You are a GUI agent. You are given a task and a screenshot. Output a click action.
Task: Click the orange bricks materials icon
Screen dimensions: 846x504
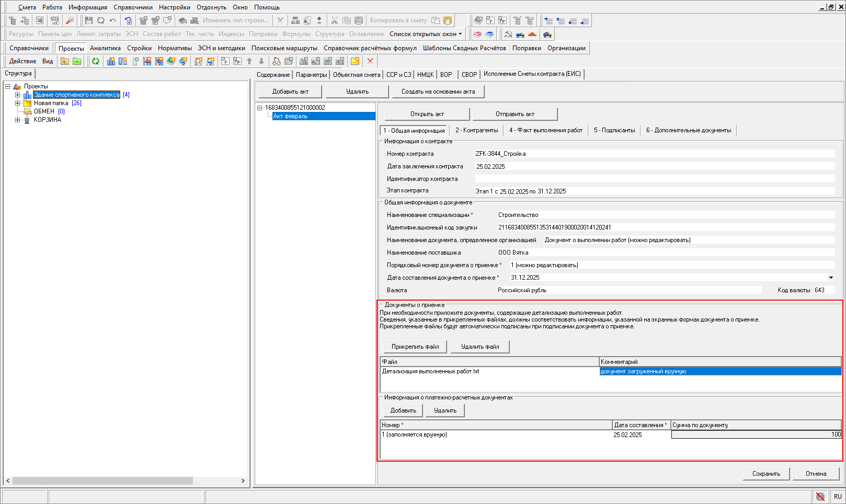coord(532,35)
